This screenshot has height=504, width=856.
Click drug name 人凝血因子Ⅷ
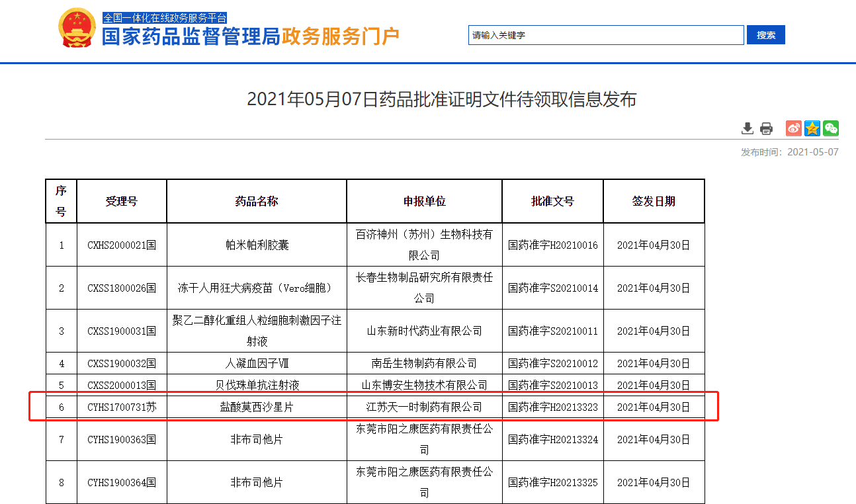257,363
